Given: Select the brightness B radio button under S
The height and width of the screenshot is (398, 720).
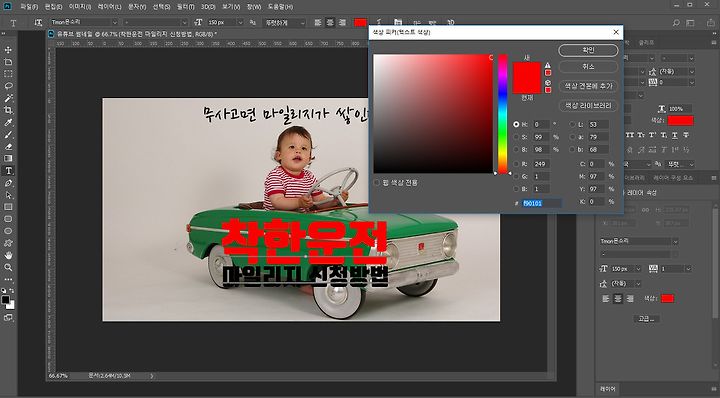Looking at the screenshot, I should click(516, 149).
